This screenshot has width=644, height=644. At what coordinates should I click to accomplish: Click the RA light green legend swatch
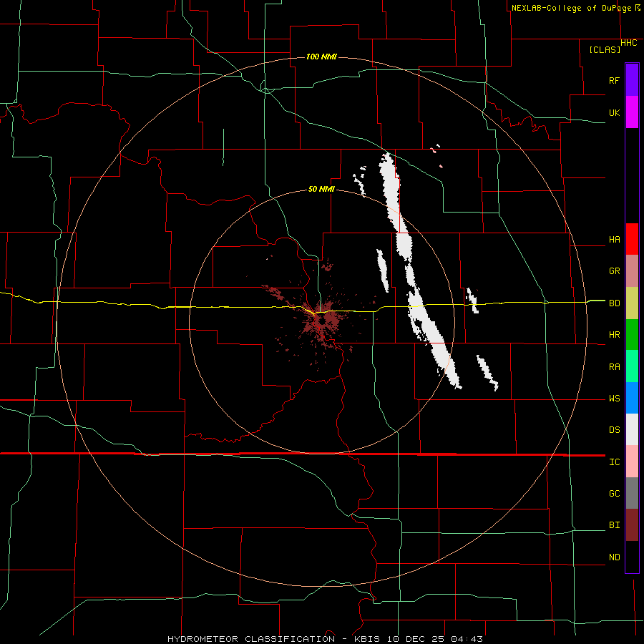click(x=632, y=366)
